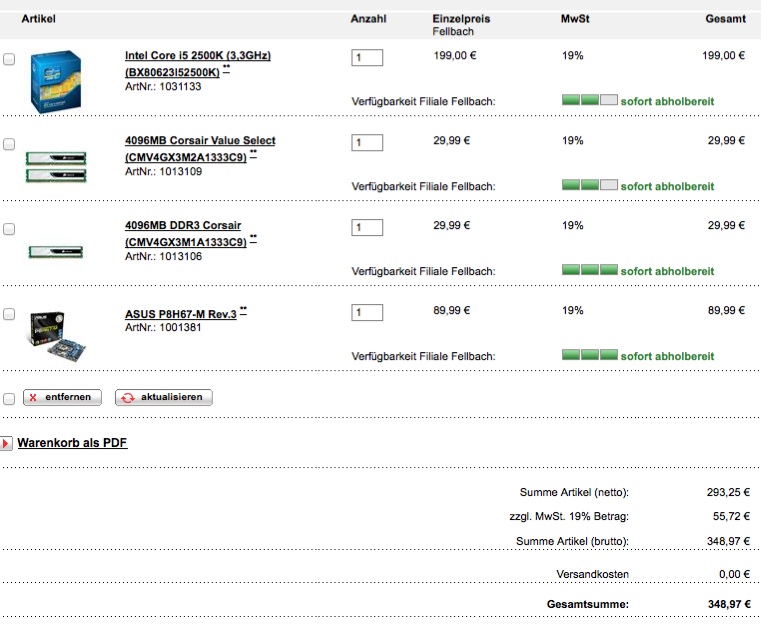Viewport: 768px width, 635px height.
Task: Click the ArtNr.: 1013109 text
Action: (163, 171)
